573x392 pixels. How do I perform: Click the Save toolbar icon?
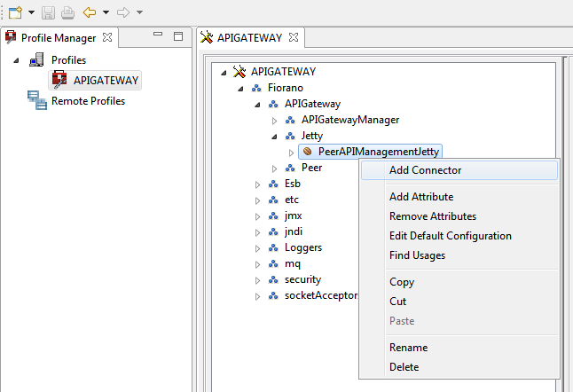pos(48,12)
